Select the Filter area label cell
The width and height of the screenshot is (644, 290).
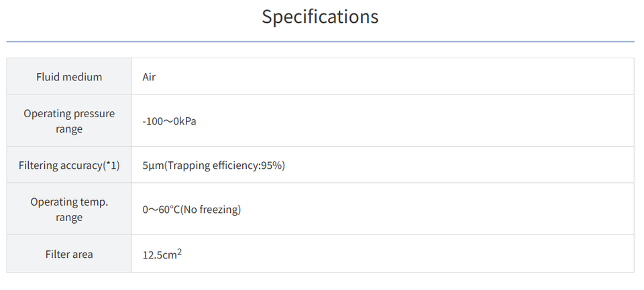[x=69, y=255]
